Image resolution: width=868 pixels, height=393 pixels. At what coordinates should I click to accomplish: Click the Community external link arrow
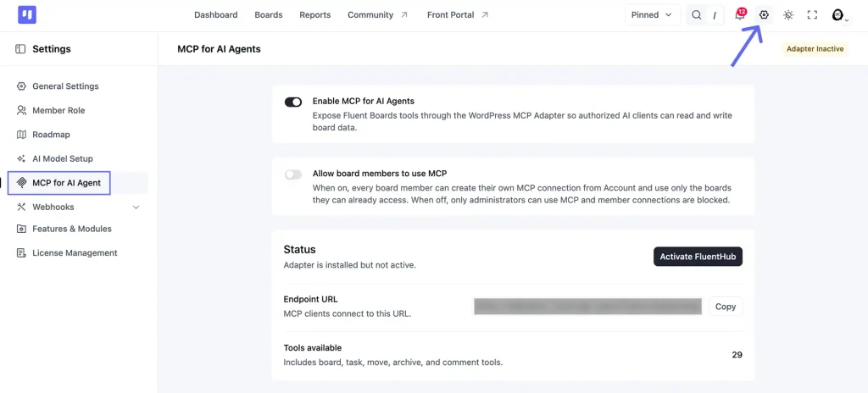click(x=404, y=15)
